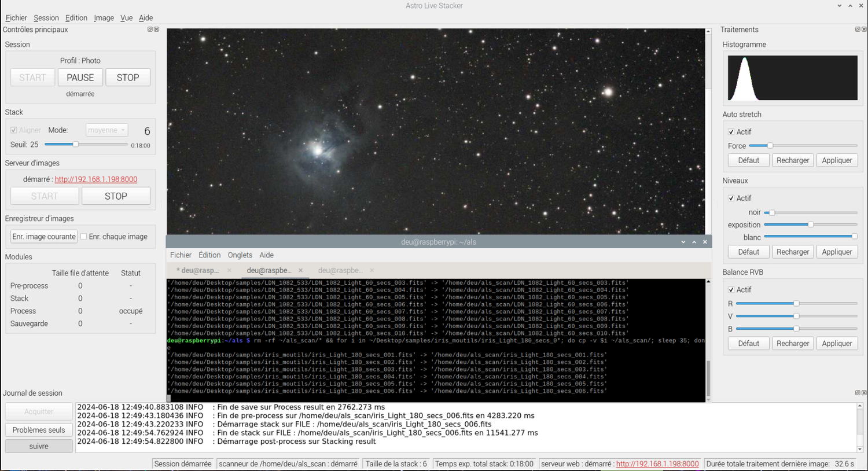Click the R balance slider
Viewport: 868px width, 471px height.
tap(796, 303)
